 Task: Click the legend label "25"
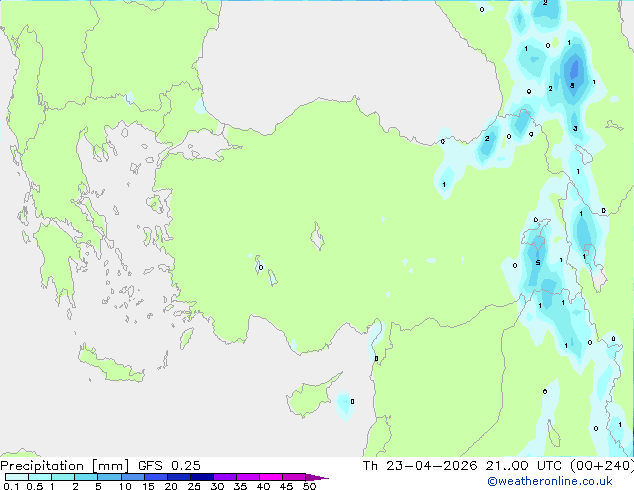(x=194, y=486)
